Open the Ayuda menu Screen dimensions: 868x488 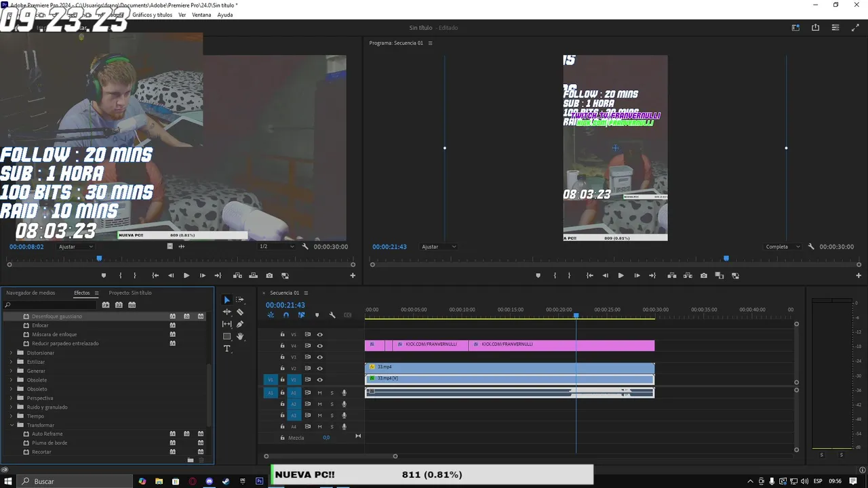[x=225, y=15]
